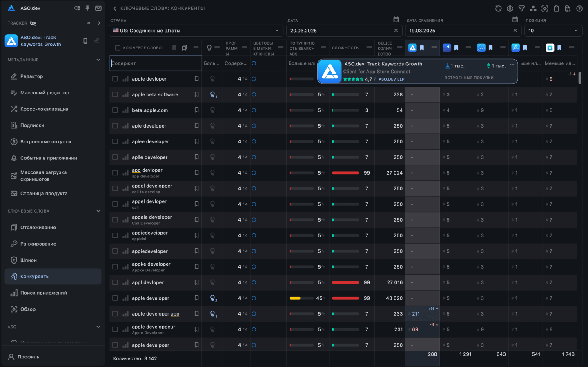Toggle select-all checkbox in Ключевое слово header
The width and height of the screenshot is (588, 367).
pos(118,48)
